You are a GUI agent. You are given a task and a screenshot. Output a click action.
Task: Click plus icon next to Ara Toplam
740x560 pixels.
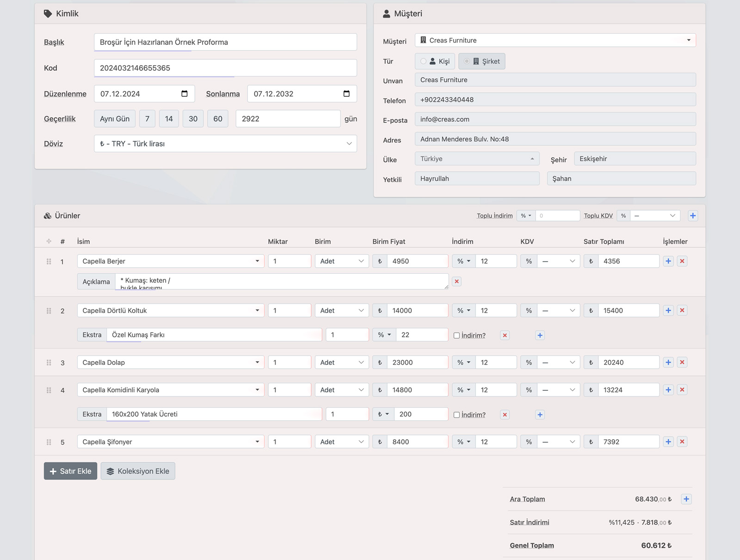(x=686, y=499)
